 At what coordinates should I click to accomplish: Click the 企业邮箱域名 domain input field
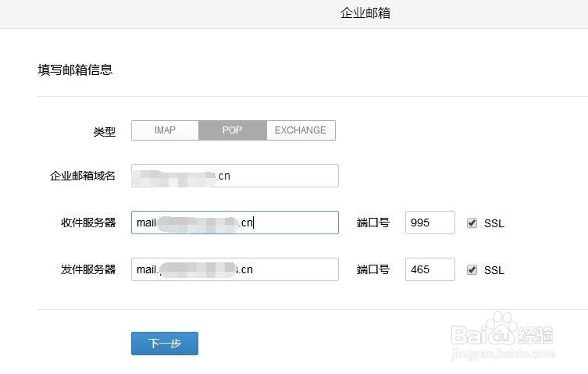pos(234,176)
